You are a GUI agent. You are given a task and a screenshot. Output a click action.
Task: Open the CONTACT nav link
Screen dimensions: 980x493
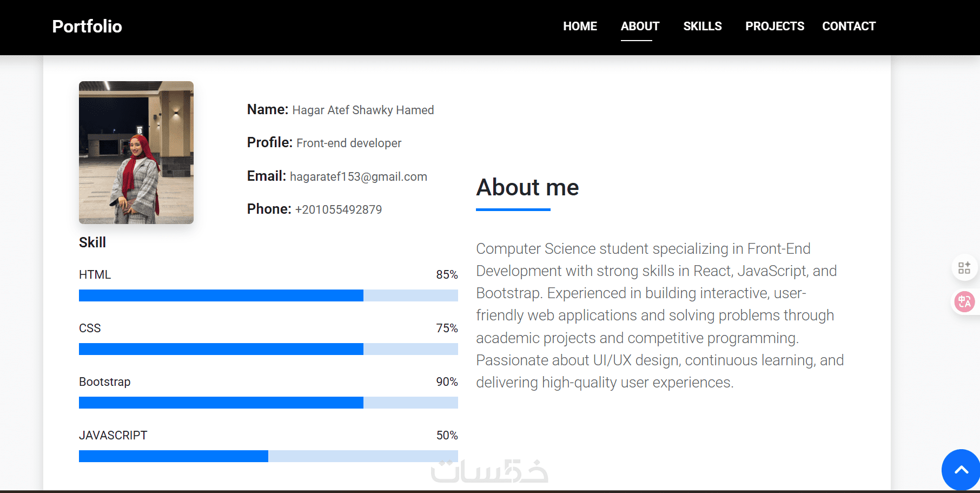(849, 26)
